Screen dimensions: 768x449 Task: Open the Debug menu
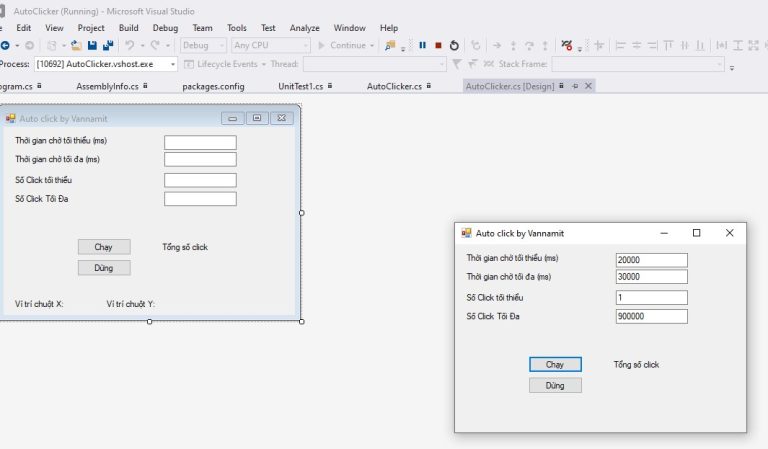[x=165, y=28]
